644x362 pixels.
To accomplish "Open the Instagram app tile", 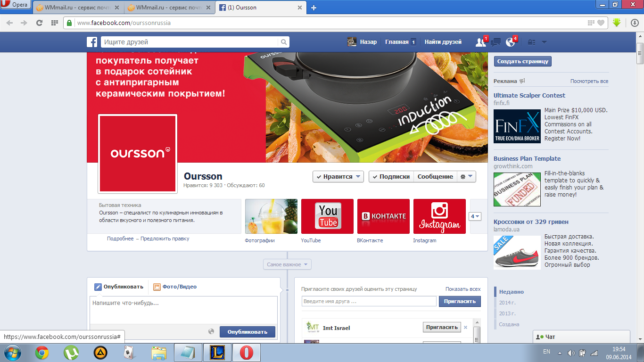I will [x=439, y=216].
